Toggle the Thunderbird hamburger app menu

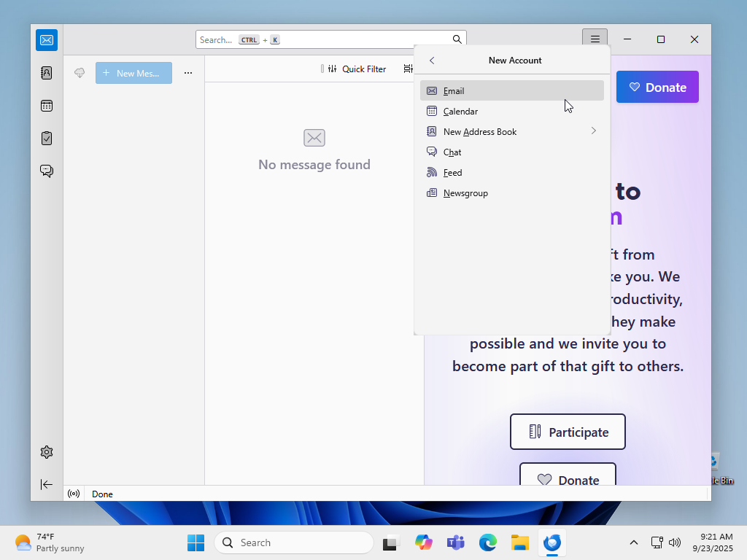pos(595,39)
